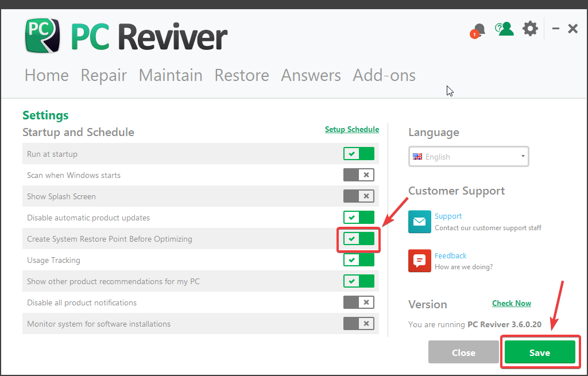Click 'Monitor system for software installations' label
The height and width of the screenshot is (376, 588).
99,324
